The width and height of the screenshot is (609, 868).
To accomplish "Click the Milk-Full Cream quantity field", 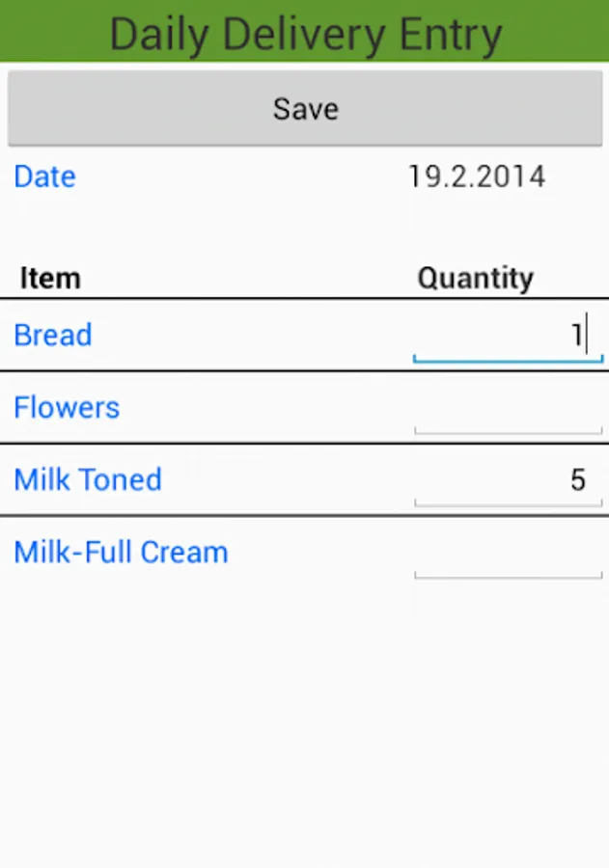I will click(508, 555).
